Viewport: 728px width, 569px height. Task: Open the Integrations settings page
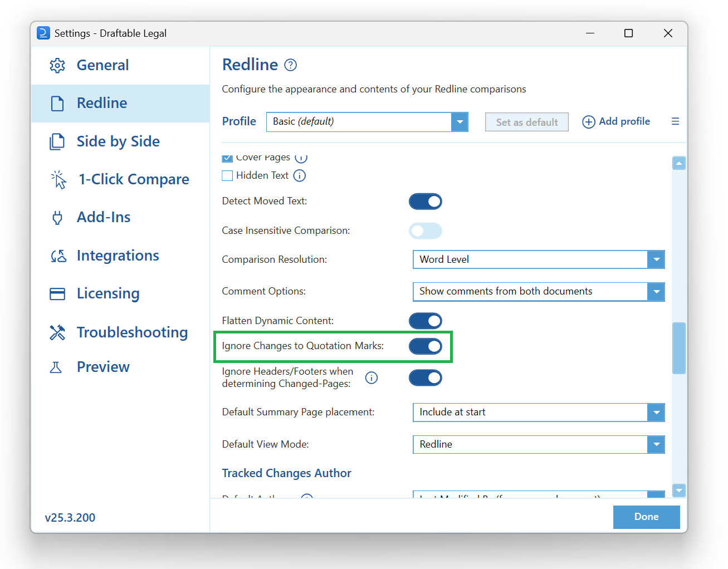120,256
